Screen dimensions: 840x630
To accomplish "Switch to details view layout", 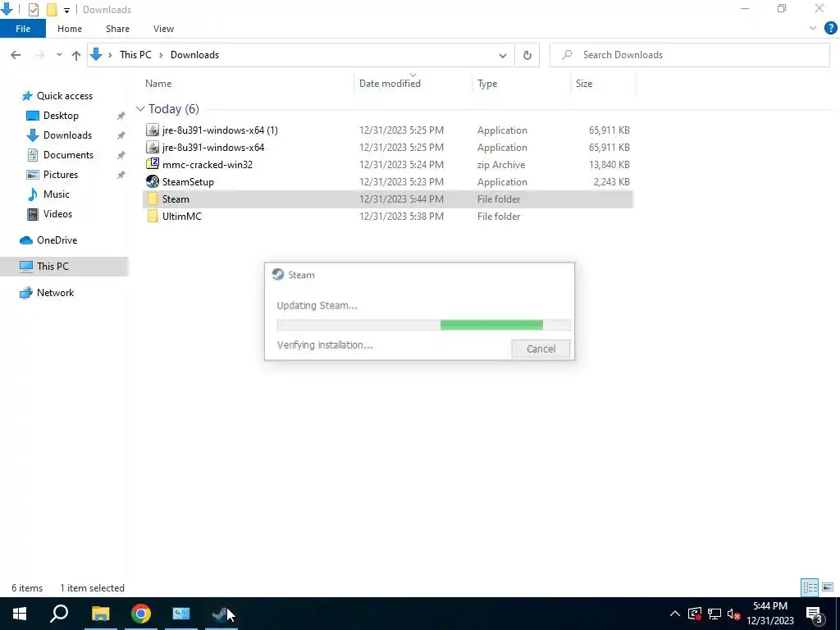I will [810, 587].
